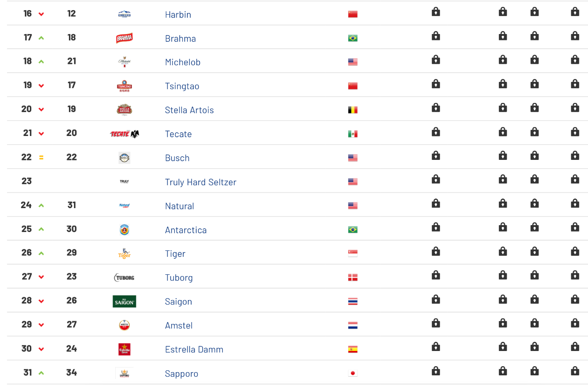
Task: Click the Tuborg logo
Action: tap(124, 277)
